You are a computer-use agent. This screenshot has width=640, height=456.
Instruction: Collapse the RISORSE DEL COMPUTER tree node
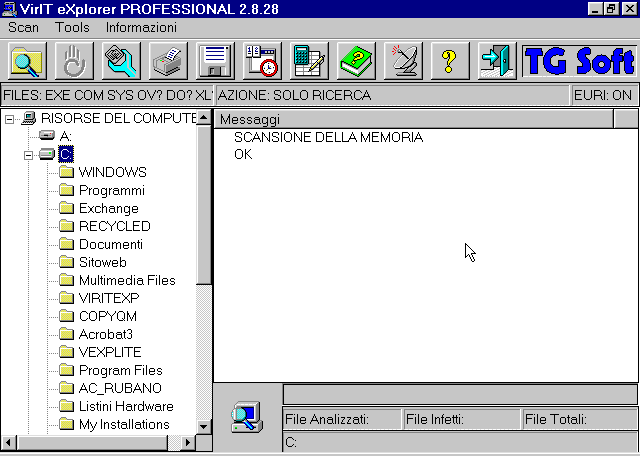[9, 119]
